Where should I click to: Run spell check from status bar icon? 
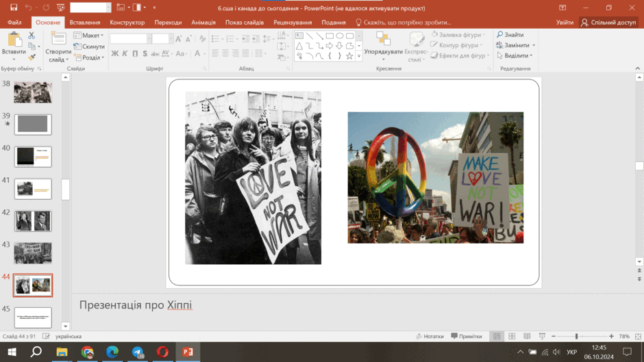[x=46, y=336]
